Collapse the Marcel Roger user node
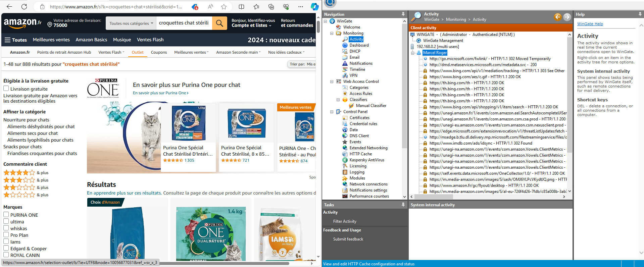The image size is (644, 267). (413, 53)
